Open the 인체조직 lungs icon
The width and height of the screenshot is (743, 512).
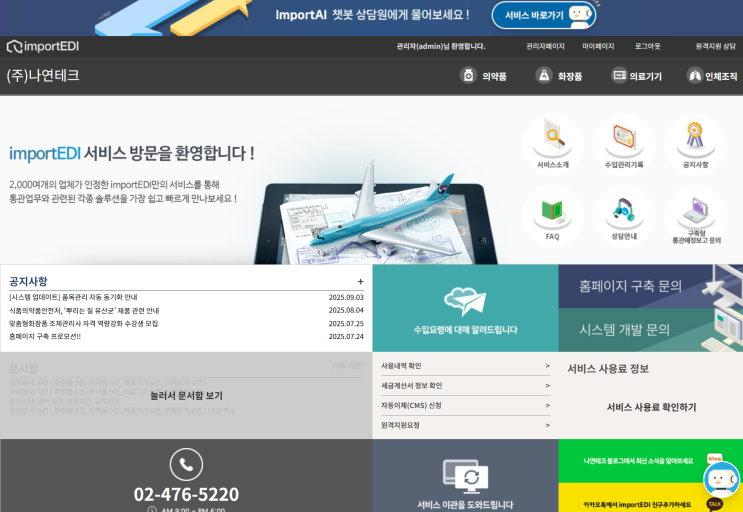[695, 75]
